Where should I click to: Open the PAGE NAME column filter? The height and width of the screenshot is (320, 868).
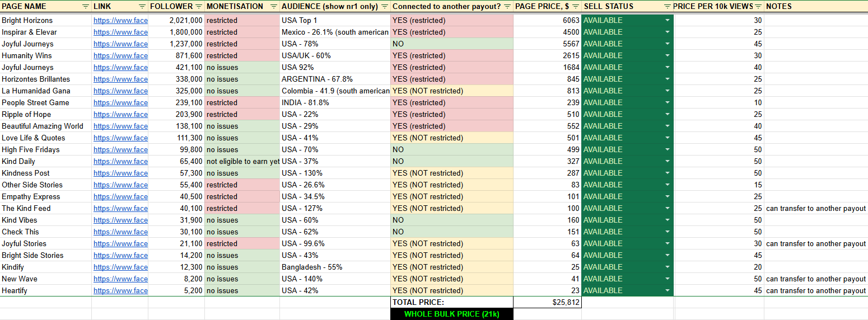85,6
